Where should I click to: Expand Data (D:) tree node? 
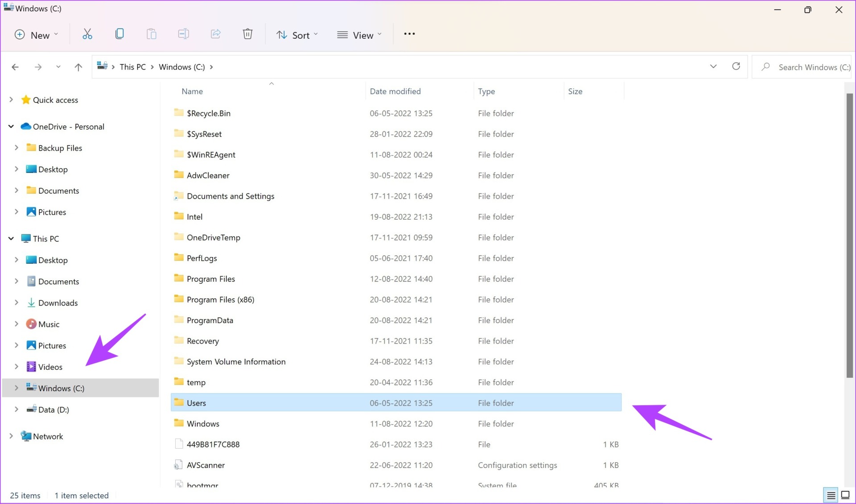(16, 409)
